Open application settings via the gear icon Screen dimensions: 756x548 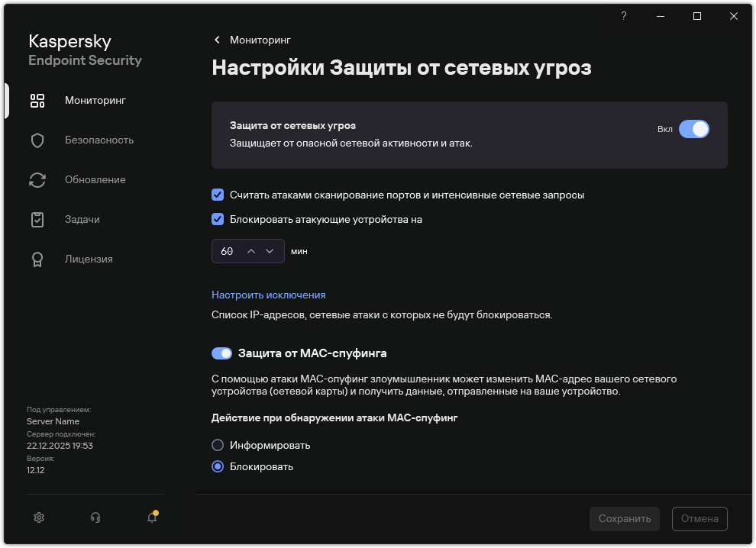coord(38,517)
